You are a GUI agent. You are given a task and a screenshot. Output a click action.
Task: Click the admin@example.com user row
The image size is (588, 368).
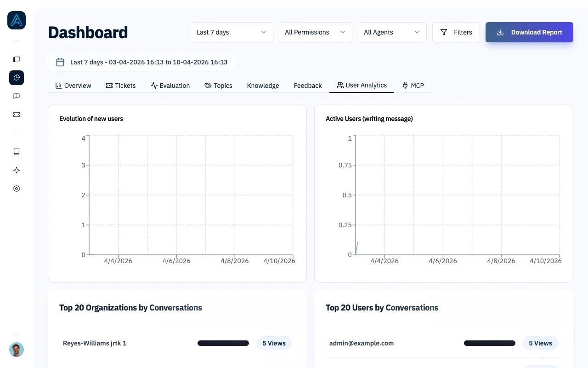(444, 343)
